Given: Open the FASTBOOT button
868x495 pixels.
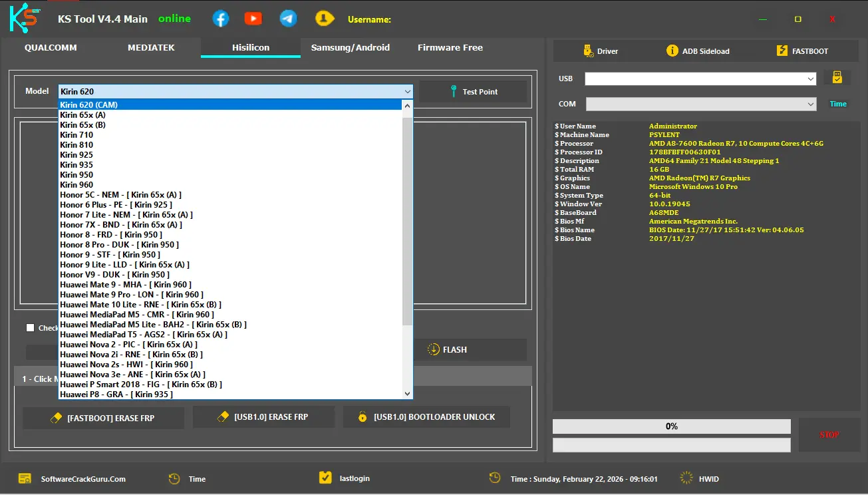Looking at the screenshot, I should pyautogui.click(x=801, y=51).
